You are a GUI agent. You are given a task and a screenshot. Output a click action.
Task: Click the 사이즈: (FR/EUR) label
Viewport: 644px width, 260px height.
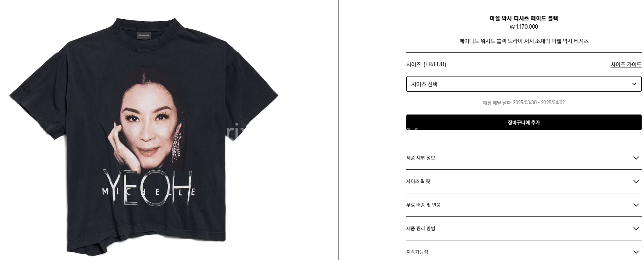pyautogui.click(x=426, y=64)
